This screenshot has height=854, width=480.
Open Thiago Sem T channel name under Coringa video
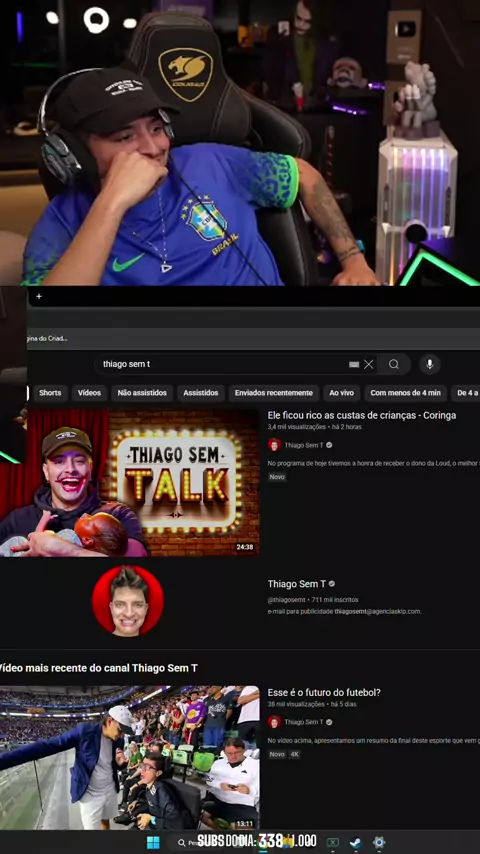click(x=303, y=445)
